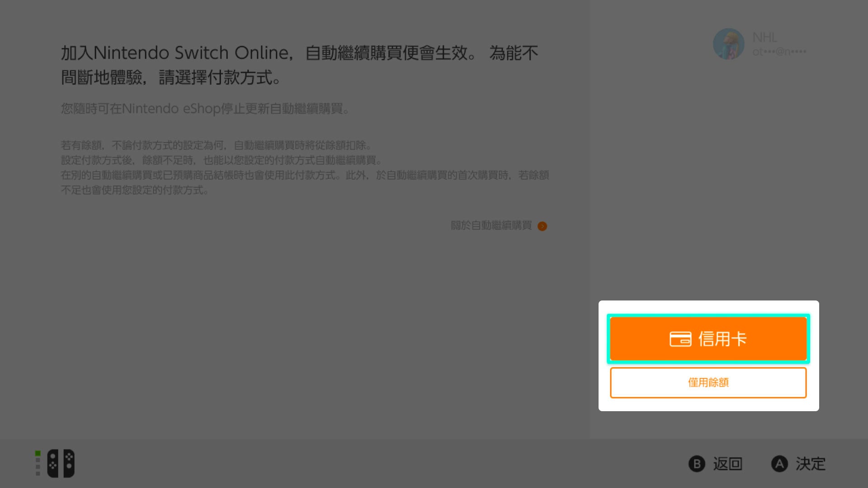Screen dimensions: 868x488
Task: Select the 信用卡 credit card payment button
Action: pyautogui.click(x=708, y=339)
